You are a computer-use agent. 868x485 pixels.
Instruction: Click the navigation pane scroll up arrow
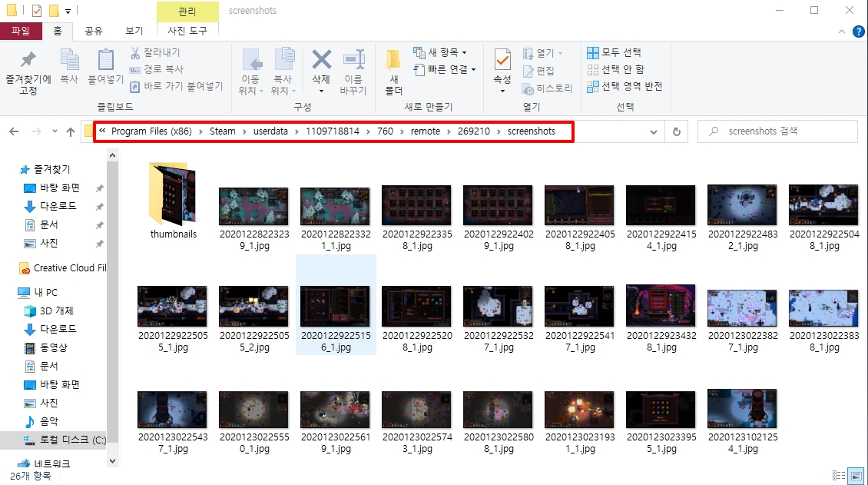pos(113,155)
